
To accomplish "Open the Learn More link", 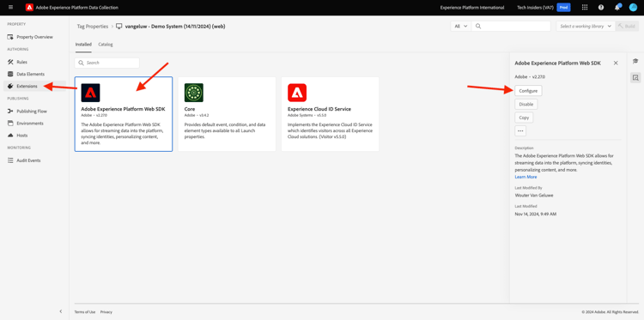I will (526, 177).
